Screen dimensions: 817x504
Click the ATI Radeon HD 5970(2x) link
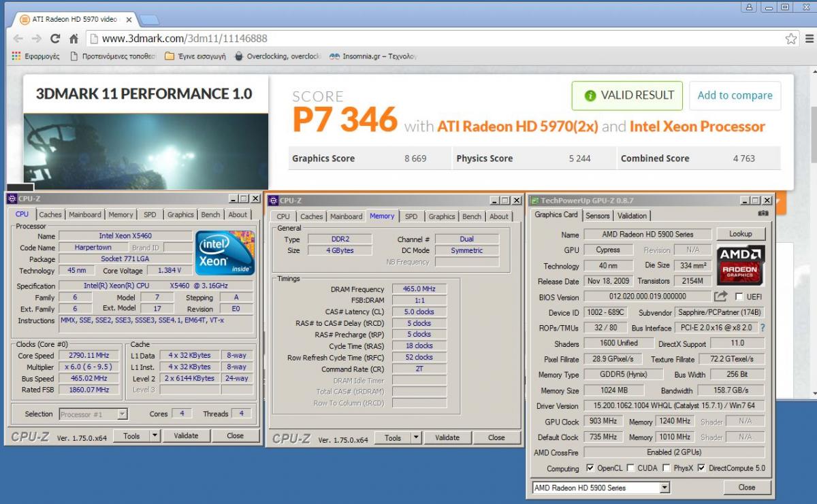tap(517, 127)
